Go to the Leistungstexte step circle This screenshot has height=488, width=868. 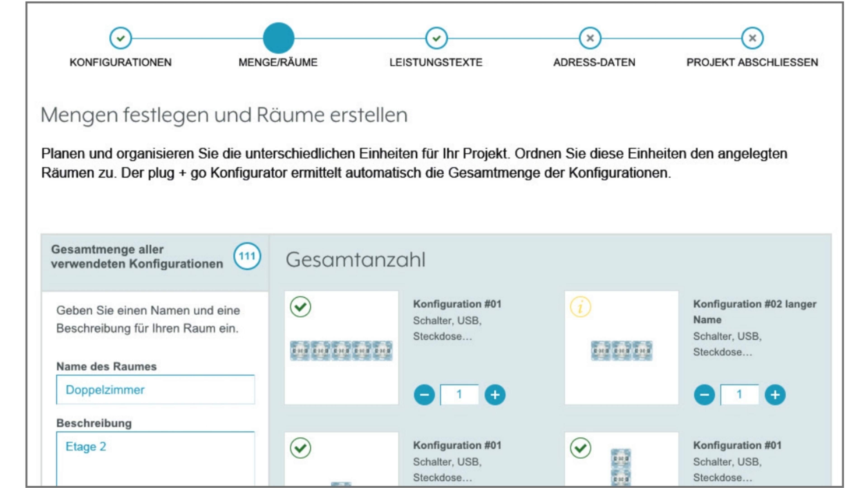click(x=436, y=38)
